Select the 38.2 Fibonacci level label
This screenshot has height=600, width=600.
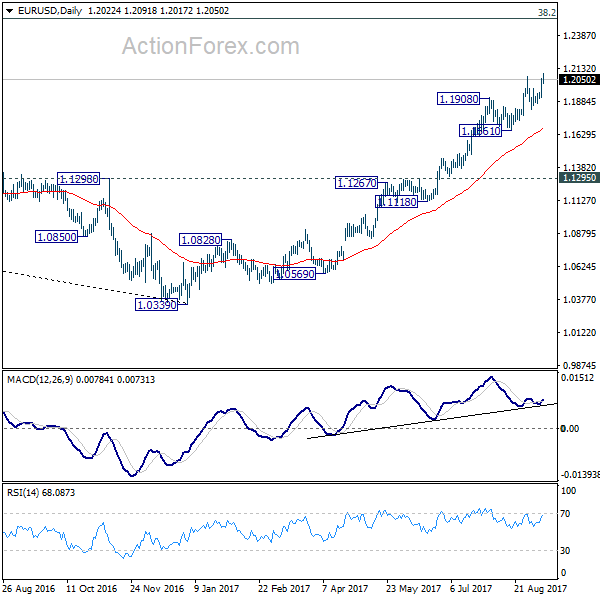point(546,13)
